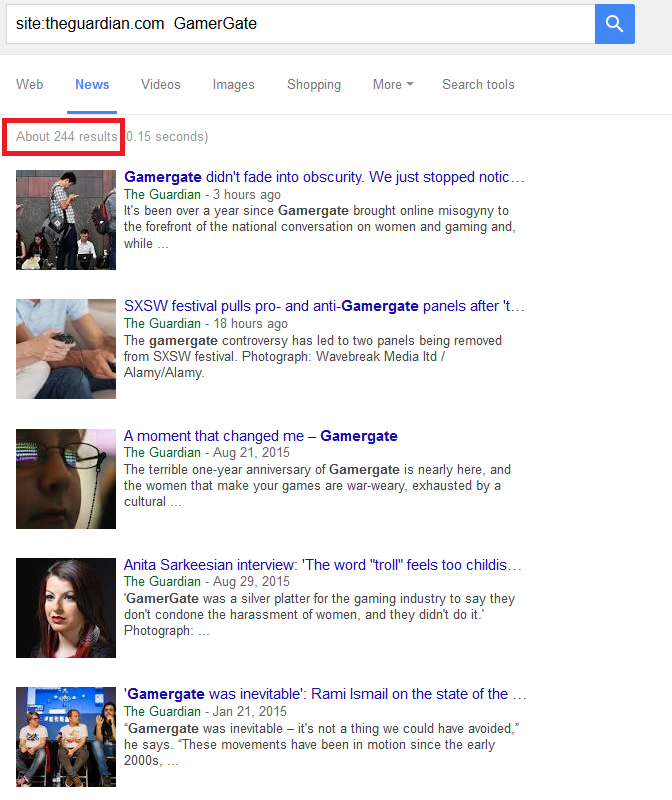The height and width of the screenshot is (800, 672).
Task: Click thumbnail of hands holding game controller
Action: pos(66,349)
